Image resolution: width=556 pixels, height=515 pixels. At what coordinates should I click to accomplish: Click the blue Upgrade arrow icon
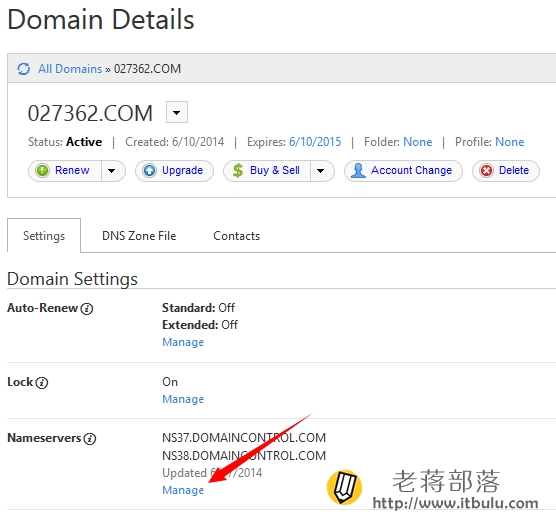[149, 171]
